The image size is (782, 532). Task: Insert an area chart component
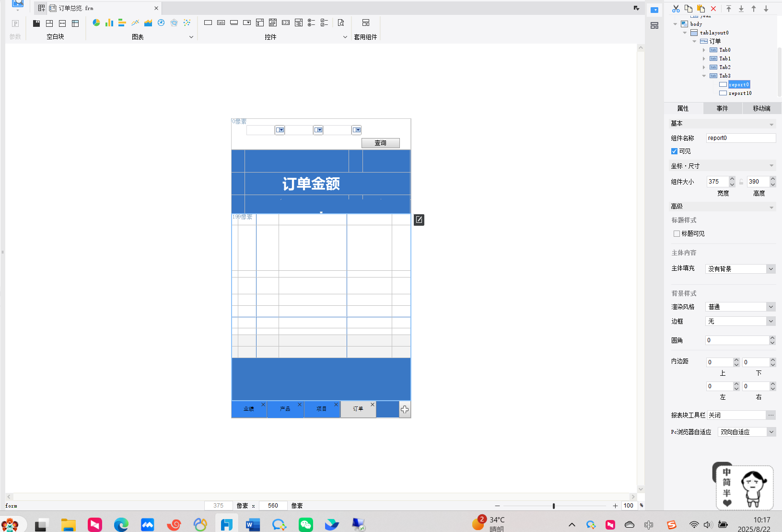point(148,23)
